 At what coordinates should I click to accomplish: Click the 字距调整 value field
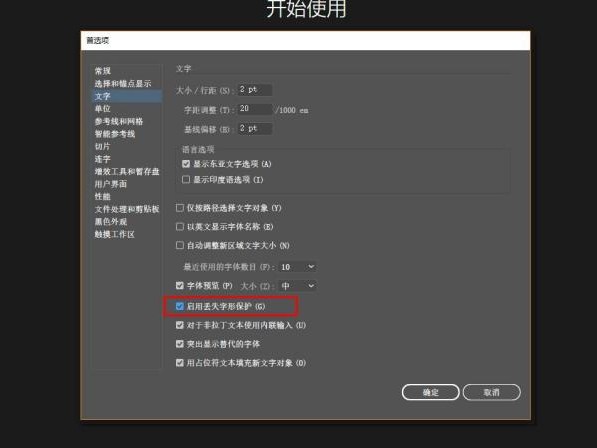tap(255, 109)
